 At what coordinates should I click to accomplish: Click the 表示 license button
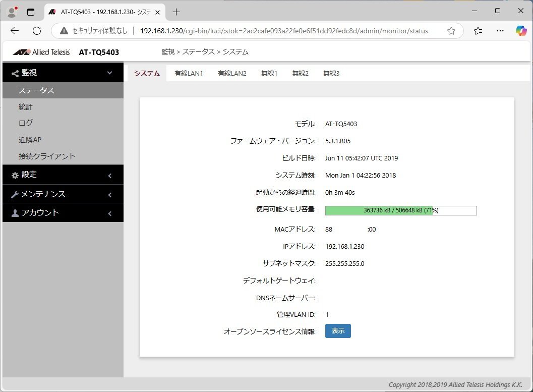(338, 331)
